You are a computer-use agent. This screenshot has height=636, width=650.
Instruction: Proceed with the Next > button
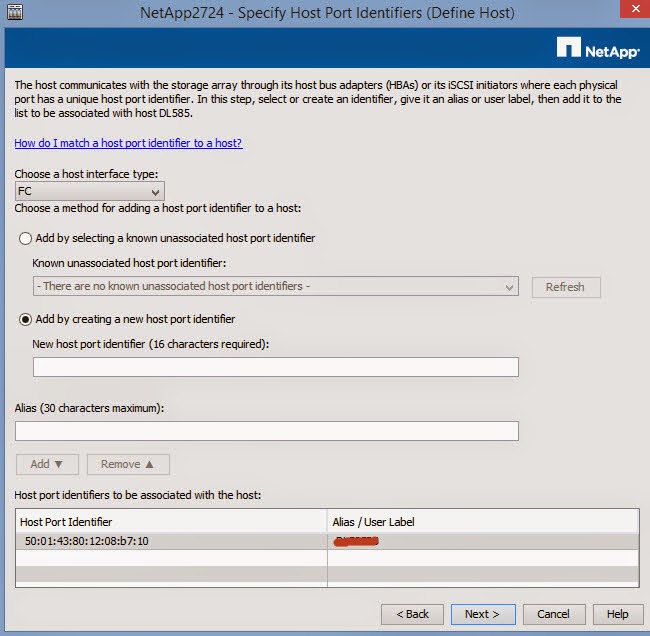coord(483,614)
